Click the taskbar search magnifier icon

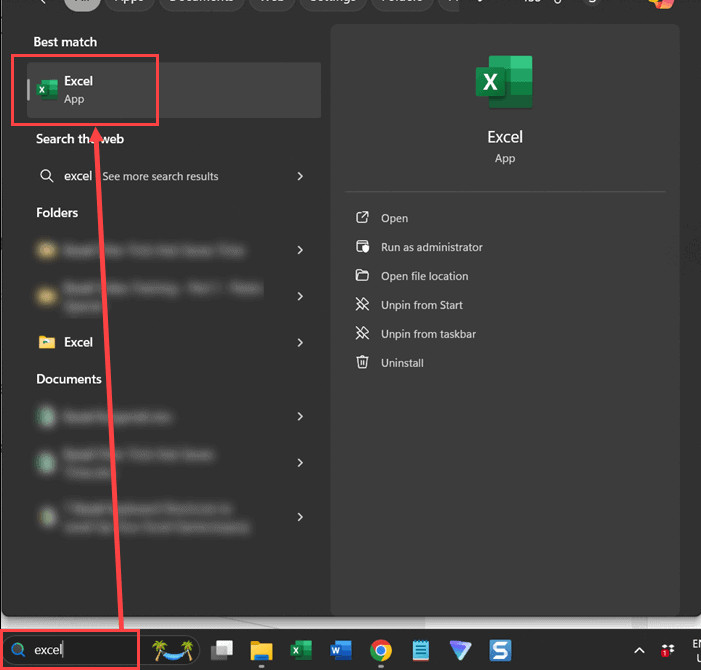tap(18, 649)
